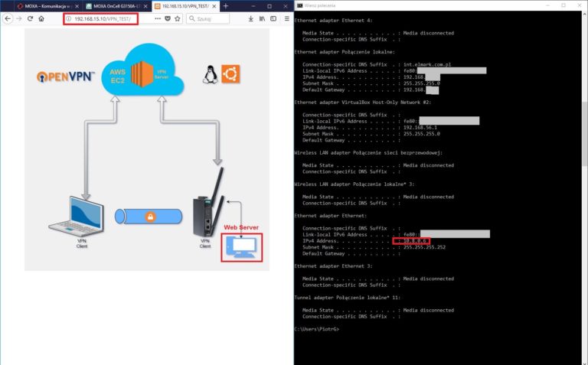Viewport: 588px width, 365px height.
Task: Toggle the Firefox sidebar view
Action: click(273, 18)
